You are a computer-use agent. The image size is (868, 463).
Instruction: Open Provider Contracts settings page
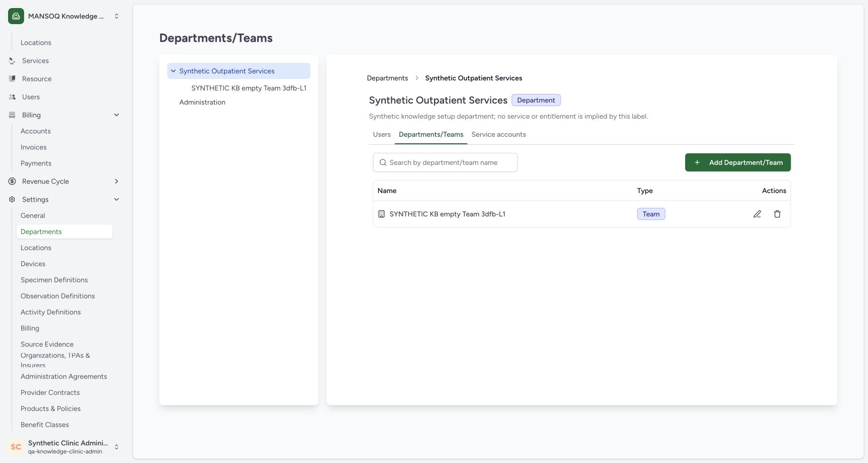[x=50, y=393]
